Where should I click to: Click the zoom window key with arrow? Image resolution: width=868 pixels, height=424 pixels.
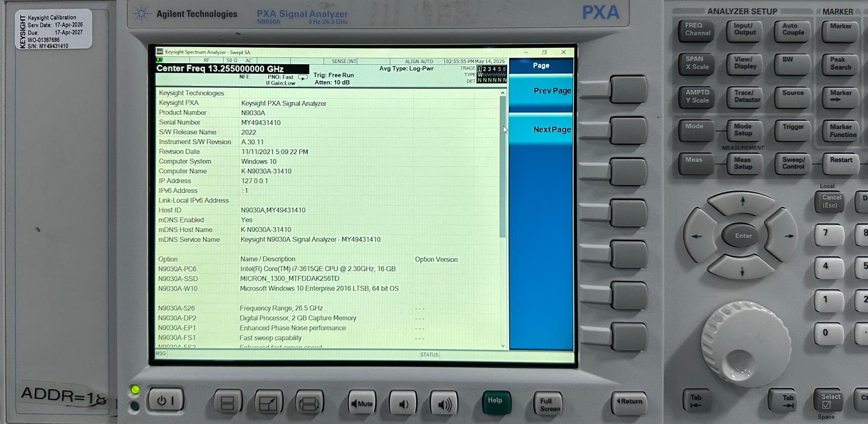pyautogui.click(x=268, y=403)
